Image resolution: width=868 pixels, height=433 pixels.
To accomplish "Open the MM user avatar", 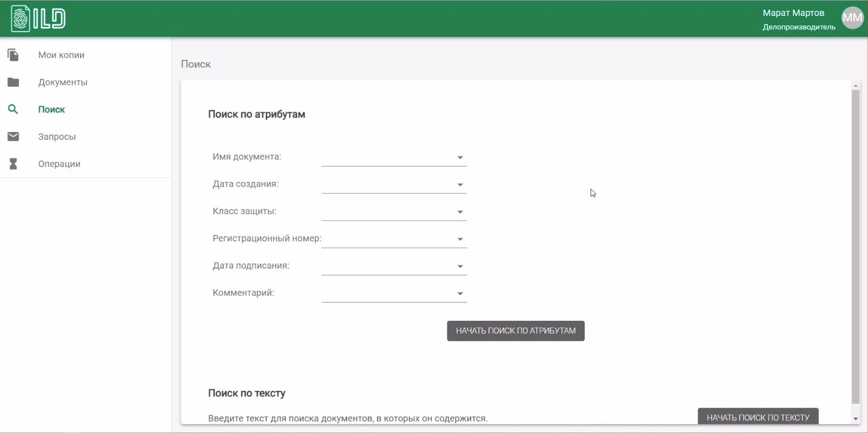I will pos(852,18).
